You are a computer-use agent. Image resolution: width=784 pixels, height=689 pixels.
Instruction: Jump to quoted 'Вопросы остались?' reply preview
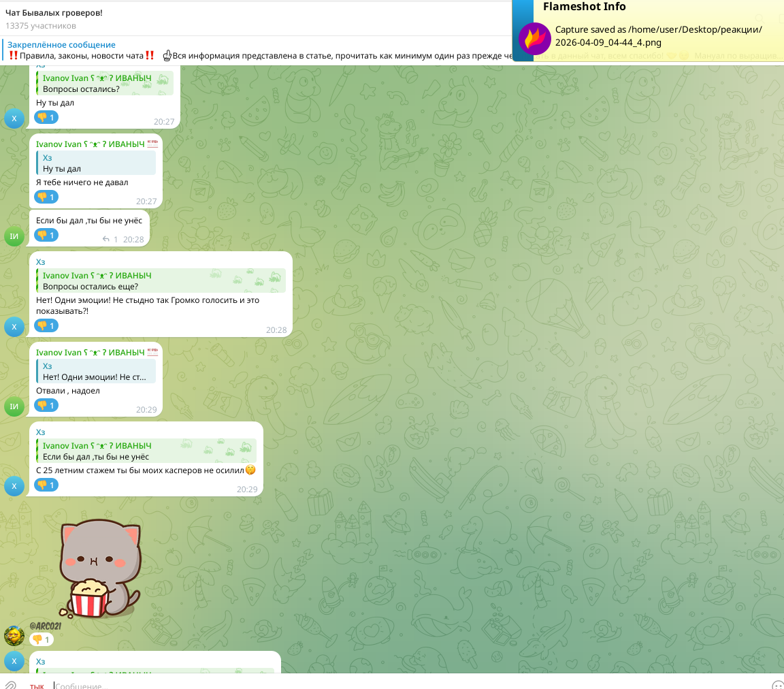tap(105, 83)
